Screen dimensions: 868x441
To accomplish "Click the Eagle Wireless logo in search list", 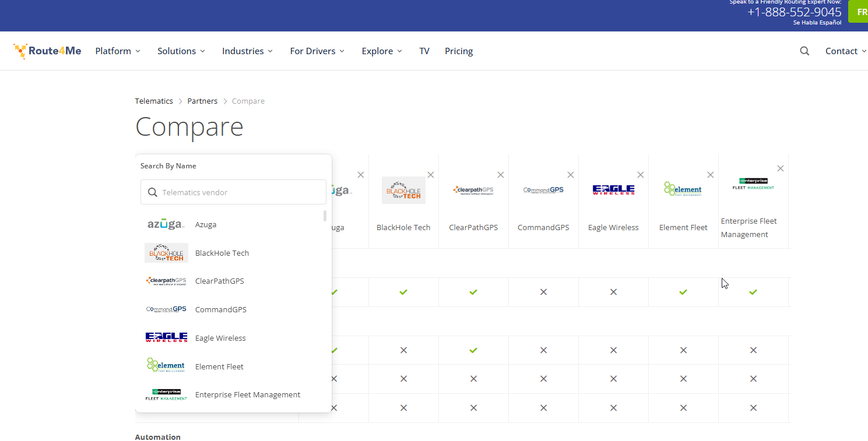I will coord(166,338).
